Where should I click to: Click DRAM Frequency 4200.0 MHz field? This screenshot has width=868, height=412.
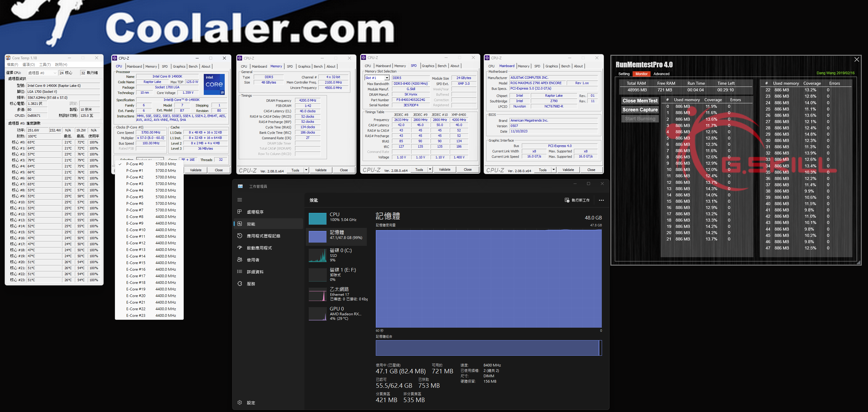[308, 101]
